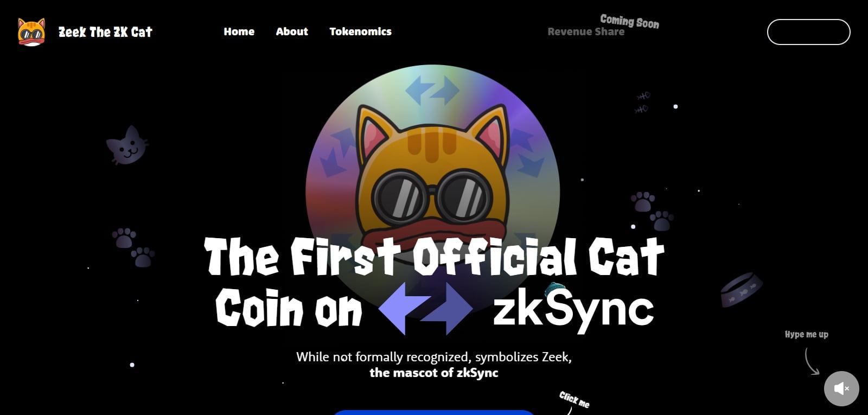The image size is (868, 415).
Task: Click the fish bone icons near Coming Soon
Action: 642,103
